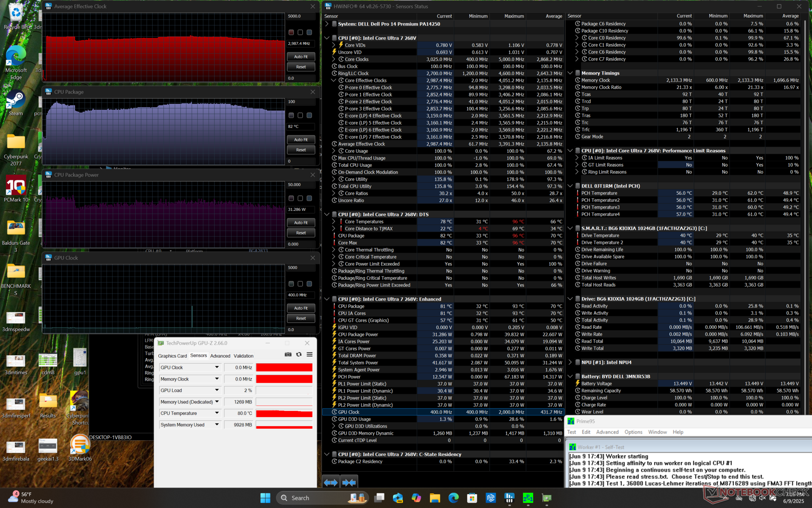The width and height of the screenshot is (812, 508).
Task: Toggle red color box in Average Effective Clock graph
Action: [291, 33]
